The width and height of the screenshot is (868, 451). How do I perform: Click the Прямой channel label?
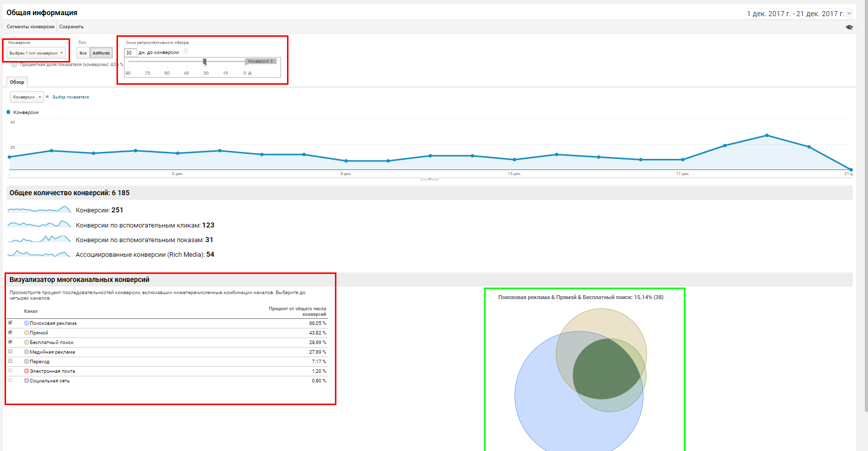[x=39, y=332]
